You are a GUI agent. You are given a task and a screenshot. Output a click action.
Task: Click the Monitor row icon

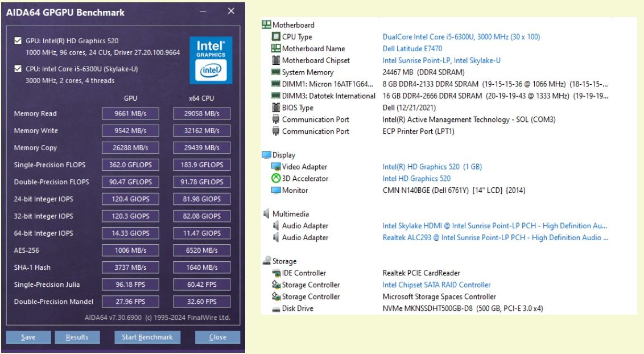pos(276,190)
